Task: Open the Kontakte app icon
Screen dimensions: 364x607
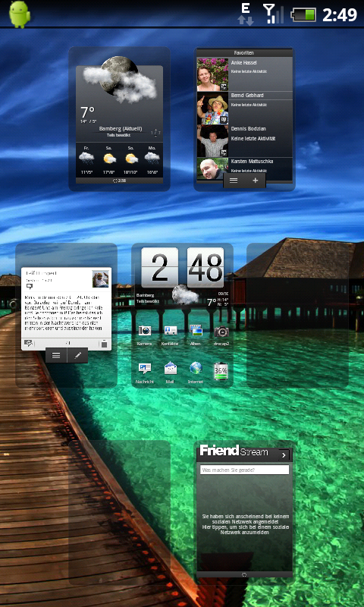Action: click(170, 331)
